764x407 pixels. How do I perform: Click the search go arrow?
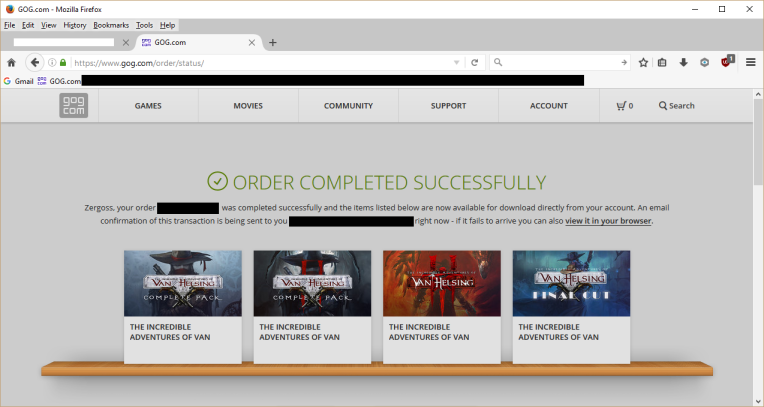pyautogui.click(x=624, y=62)
